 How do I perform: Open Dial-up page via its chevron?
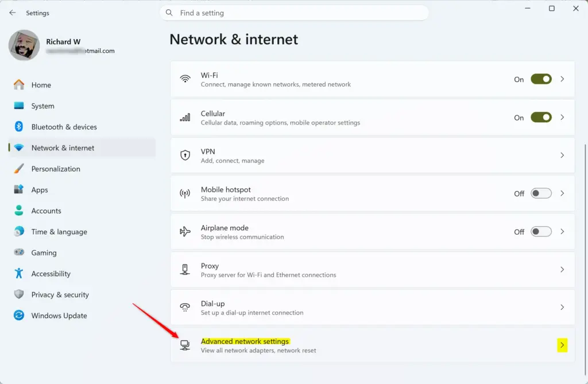pyautogui.click(x=562, y=308)
